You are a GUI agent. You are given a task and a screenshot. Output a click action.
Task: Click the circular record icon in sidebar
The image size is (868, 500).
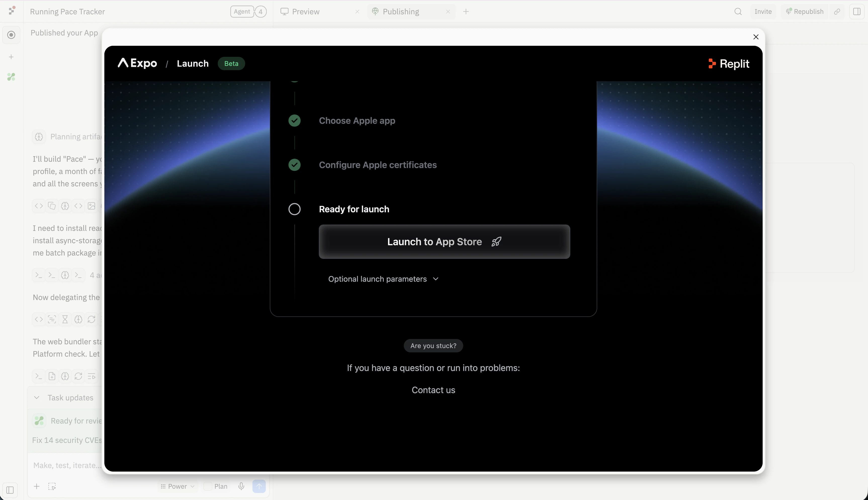coord(11,35)
